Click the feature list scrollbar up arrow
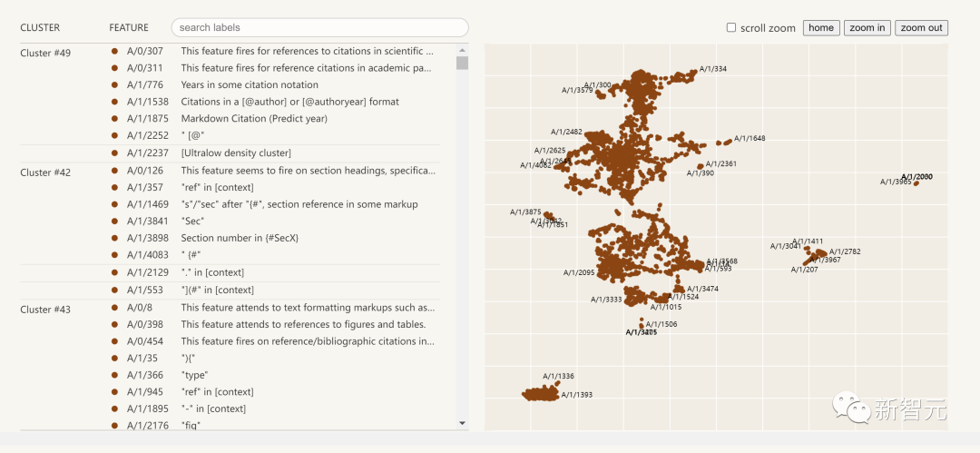This screenshot has height=453, width=980. [462, 50]
